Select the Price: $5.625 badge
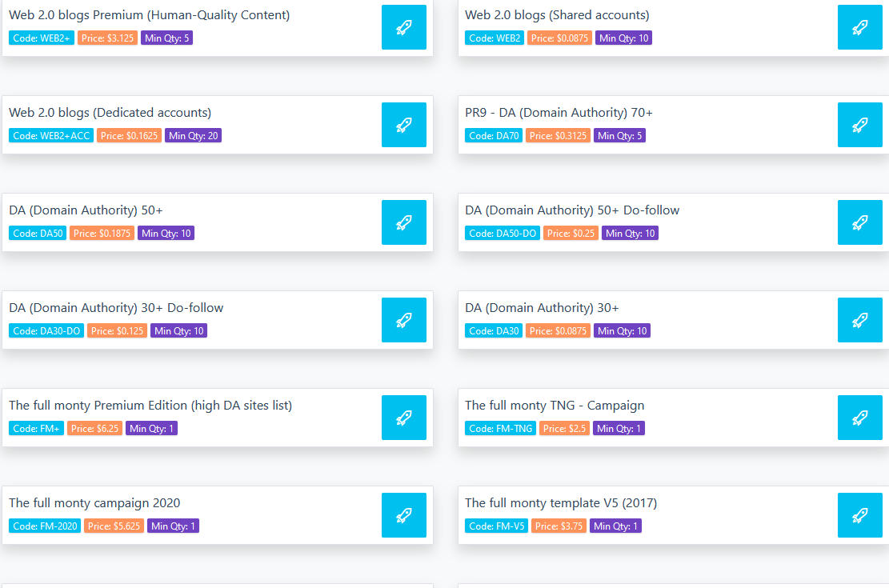 [x=114, y=526]
